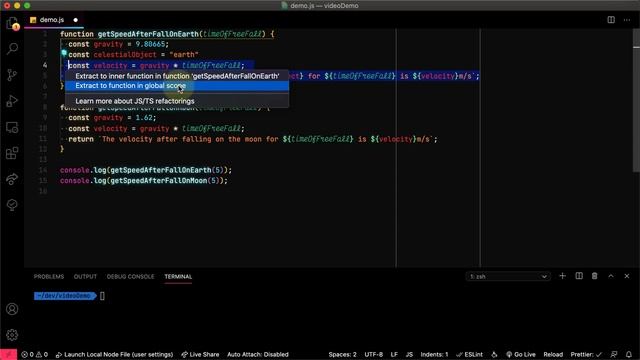The height and width of the screenshot is (360, 640).
Task: Start a Live Share session from status bar
Action: click(x=200, y=354)
